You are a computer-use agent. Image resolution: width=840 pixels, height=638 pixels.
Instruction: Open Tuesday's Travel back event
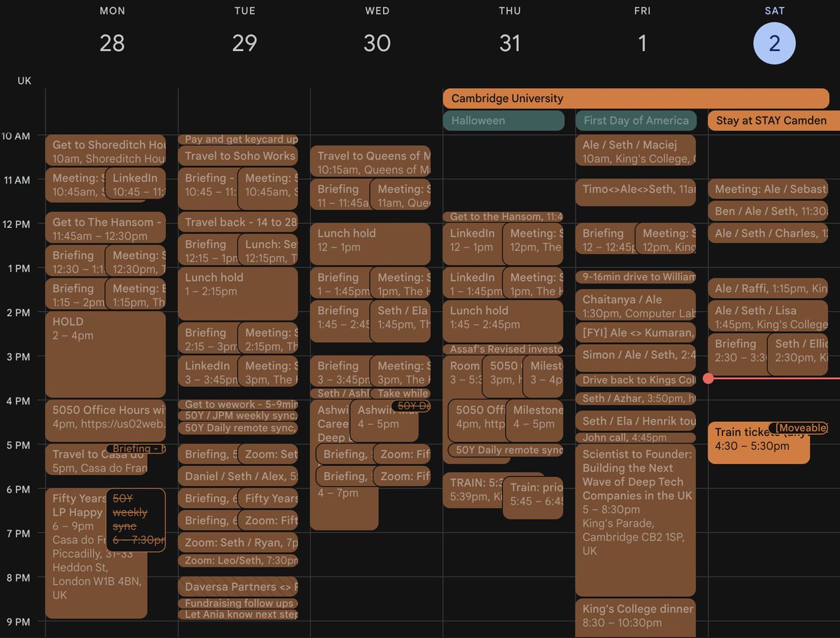coord(238,222)
